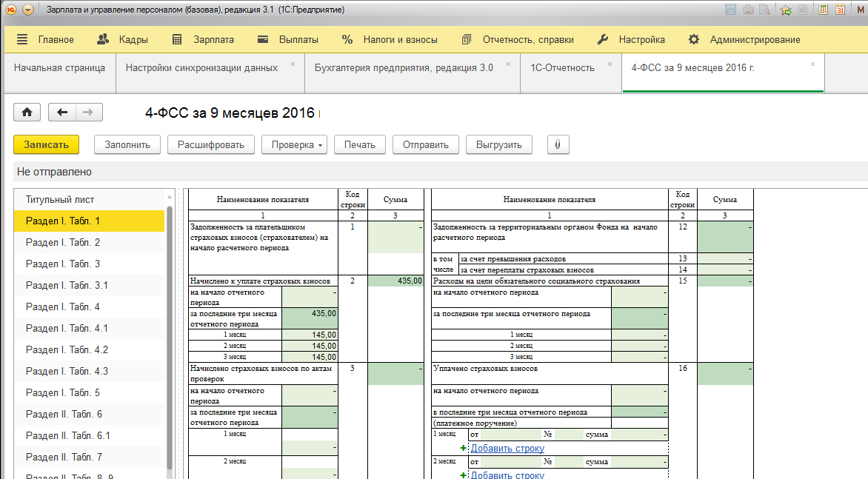Click the Выгрузить button
This screenshot has width=868, height=479.
tap(498, 145)
